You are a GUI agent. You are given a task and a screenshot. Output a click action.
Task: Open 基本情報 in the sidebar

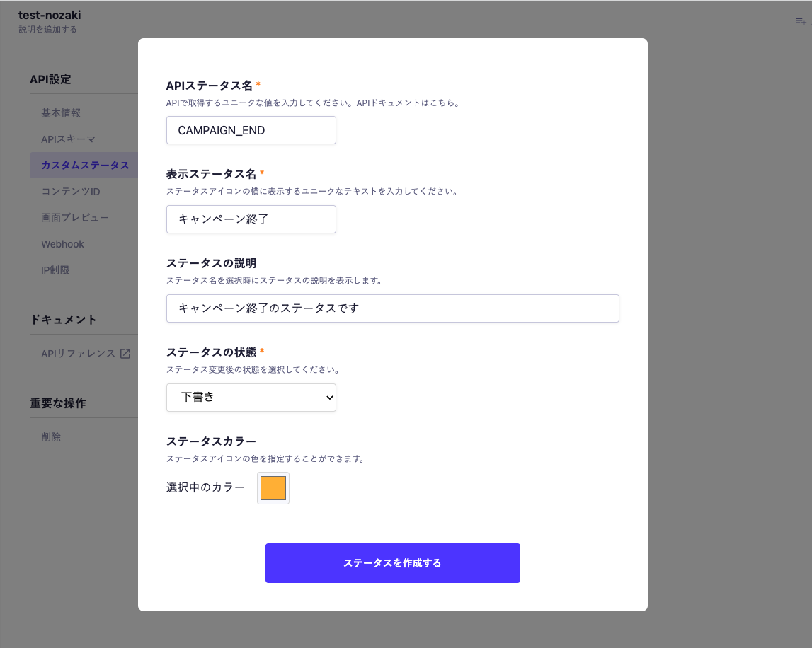point(61,113)
